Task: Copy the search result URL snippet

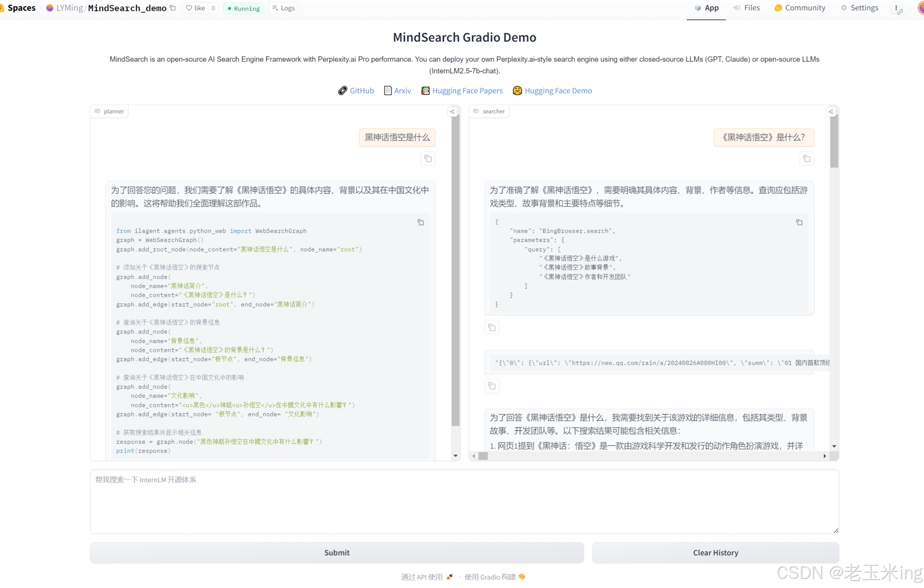Action: point(492,386)
